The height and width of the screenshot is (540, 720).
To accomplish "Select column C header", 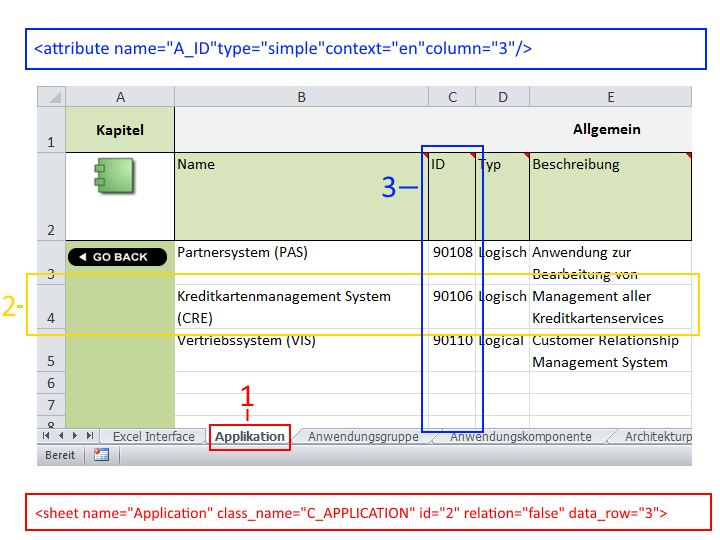I will (452, 96).
